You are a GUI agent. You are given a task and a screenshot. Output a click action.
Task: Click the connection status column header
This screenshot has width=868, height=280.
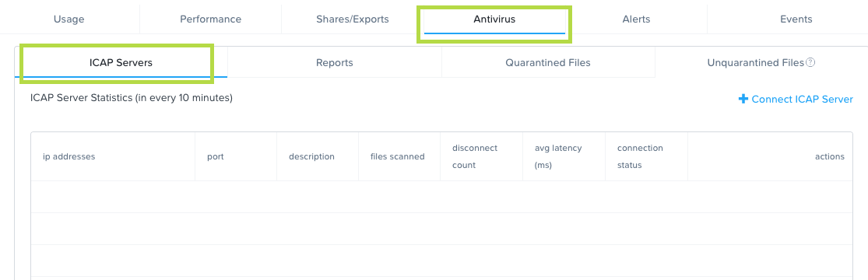point(640,156)
